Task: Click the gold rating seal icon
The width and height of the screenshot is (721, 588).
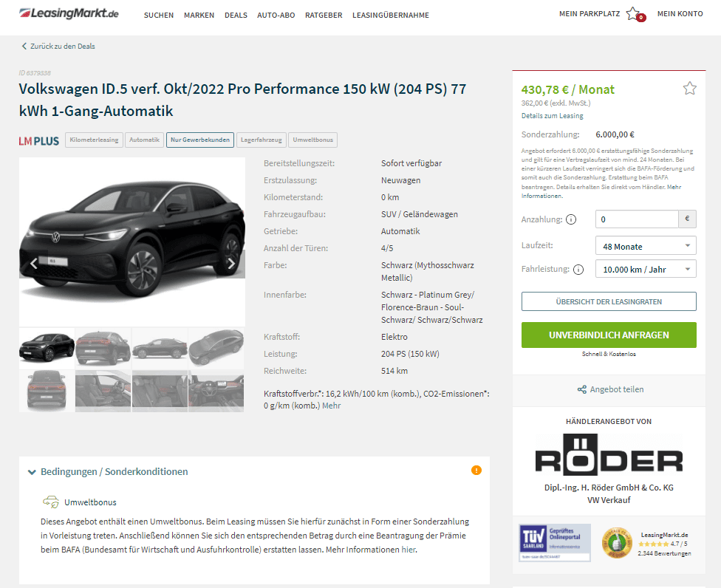Action: 617,543
